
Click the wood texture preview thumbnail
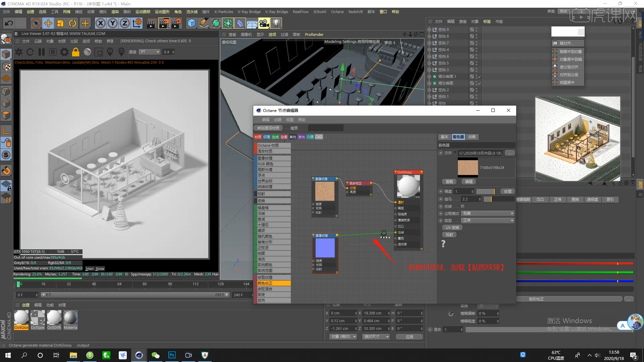point(468,168)
